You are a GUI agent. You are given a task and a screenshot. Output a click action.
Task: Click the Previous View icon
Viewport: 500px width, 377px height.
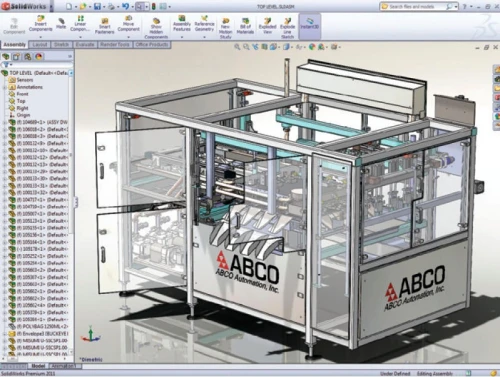coord(255,47)
